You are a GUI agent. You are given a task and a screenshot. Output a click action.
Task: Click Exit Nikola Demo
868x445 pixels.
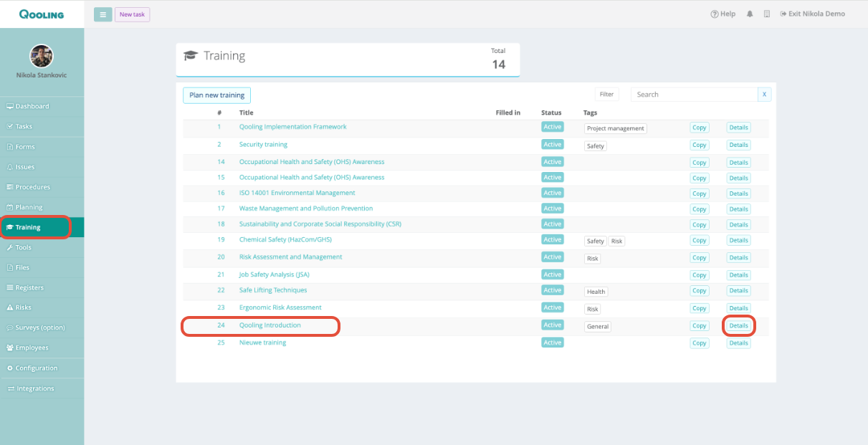tap(812, 14)
